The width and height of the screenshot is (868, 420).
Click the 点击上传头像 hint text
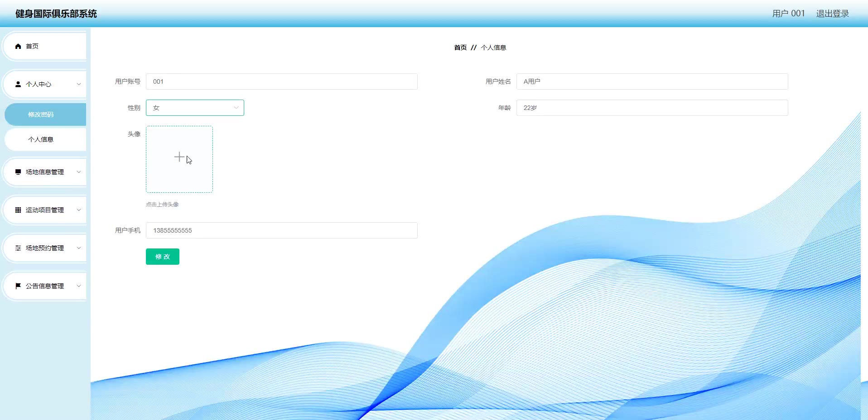click(x=162, y=205)
